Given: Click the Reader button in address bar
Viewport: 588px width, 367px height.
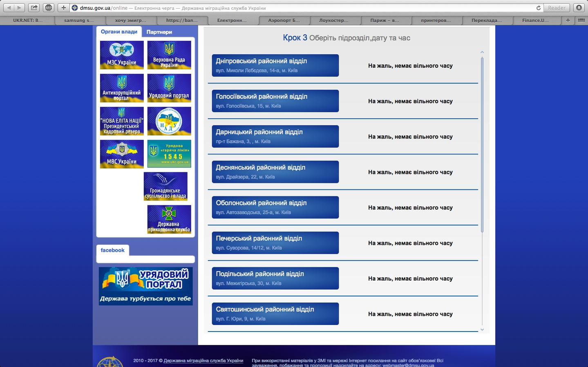Looking at the screenshot, I should 557,8.
